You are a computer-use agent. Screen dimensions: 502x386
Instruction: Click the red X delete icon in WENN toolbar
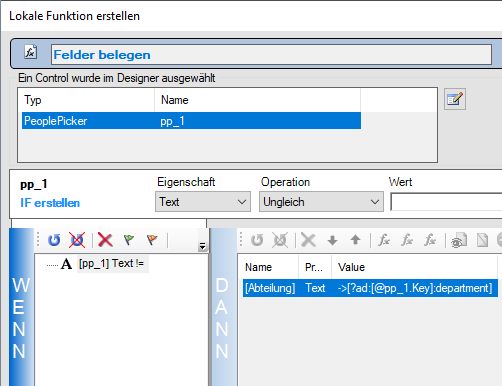pos(105,240)
